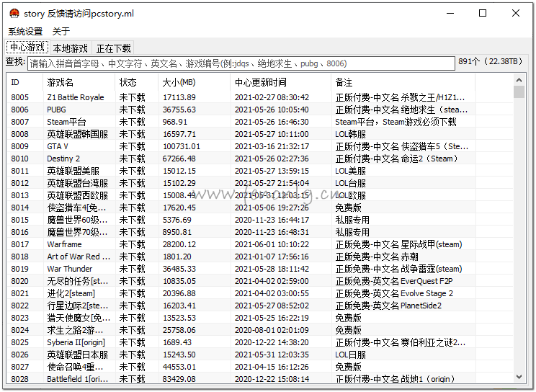
Task: Select the 英雄联盟西欧服 row
Action: [260, 195]
